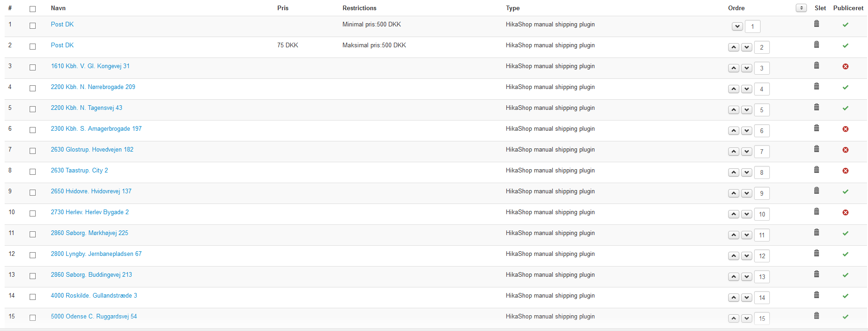Sort the list by Ordre column
This screenshot has width=868, height=331.
point(736,8)
